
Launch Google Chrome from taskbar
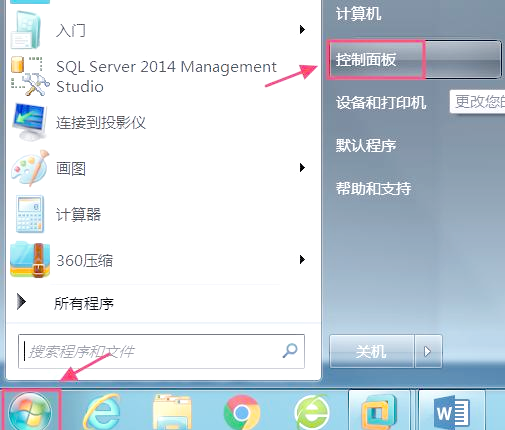(x=242, y=413)
